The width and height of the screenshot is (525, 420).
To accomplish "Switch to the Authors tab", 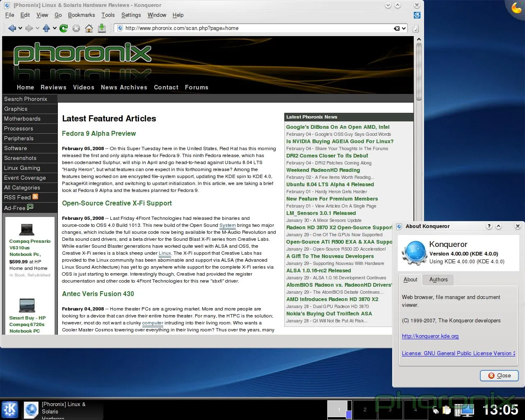I will click(438, 280).
